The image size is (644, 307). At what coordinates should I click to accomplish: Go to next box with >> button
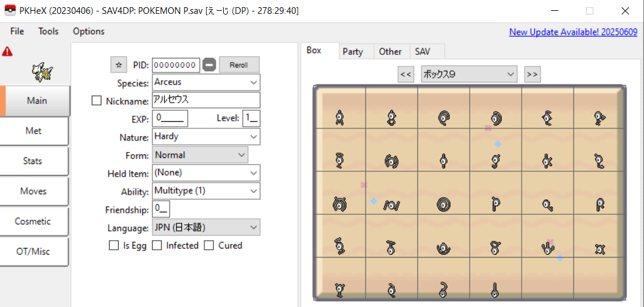532,74
